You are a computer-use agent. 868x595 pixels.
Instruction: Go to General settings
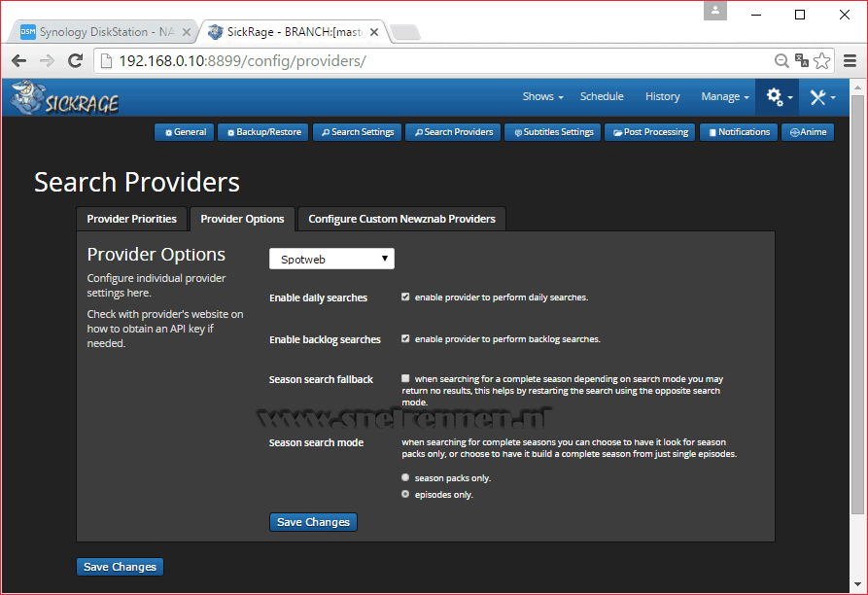[185, 132]
